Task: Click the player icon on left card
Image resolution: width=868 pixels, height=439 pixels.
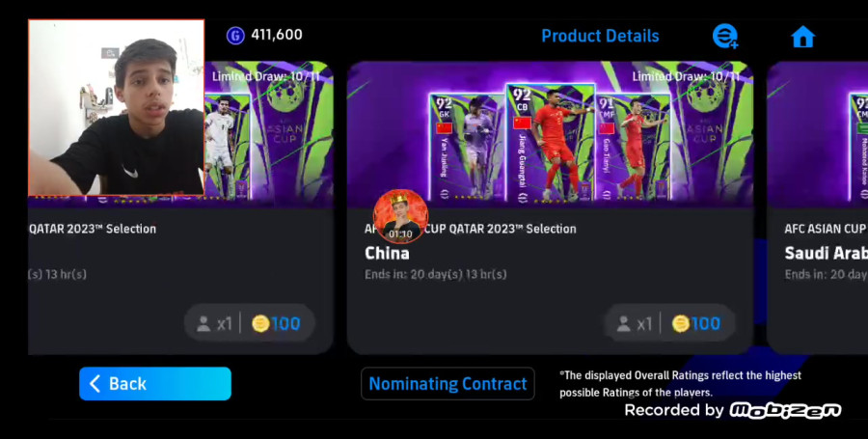Action: point(203,324)
